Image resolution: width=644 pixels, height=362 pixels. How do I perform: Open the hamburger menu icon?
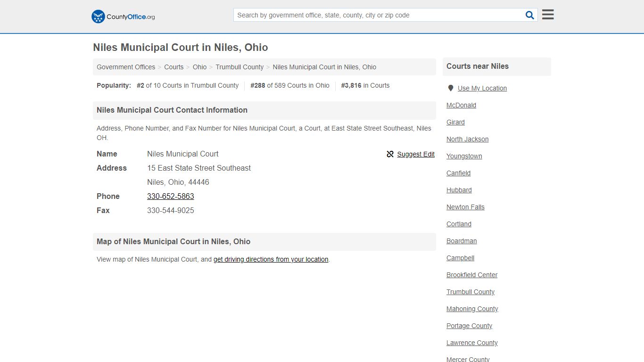(548, 15)
